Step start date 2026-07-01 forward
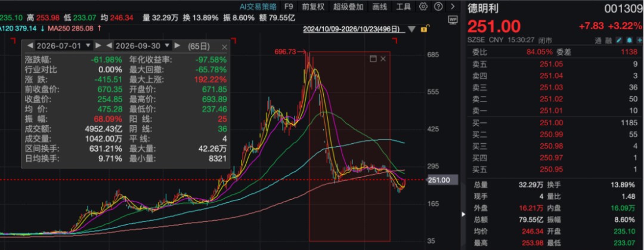This screenshot has width=644, height=250. (x=98, y=45)
